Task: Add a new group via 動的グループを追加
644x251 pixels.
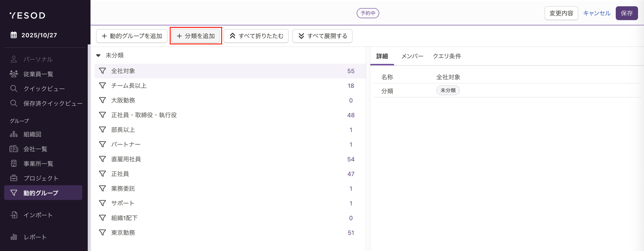Action: (131, 36)
